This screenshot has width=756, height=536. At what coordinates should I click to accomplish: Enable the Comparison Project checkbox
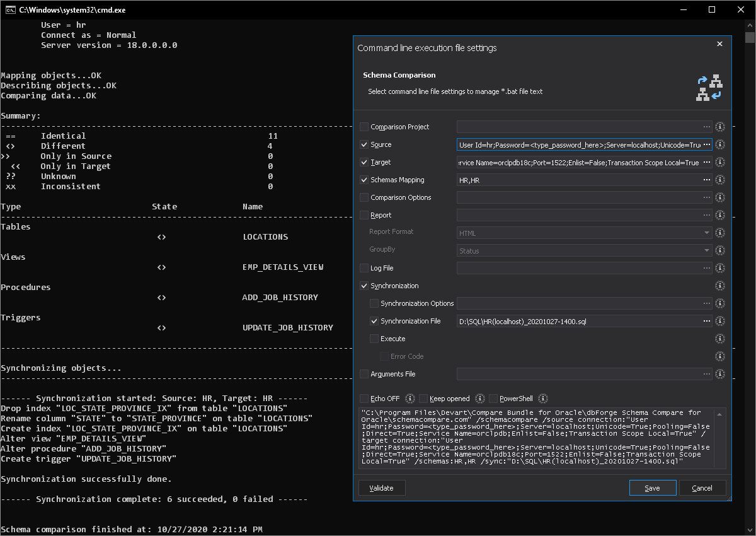coord(364,127)
